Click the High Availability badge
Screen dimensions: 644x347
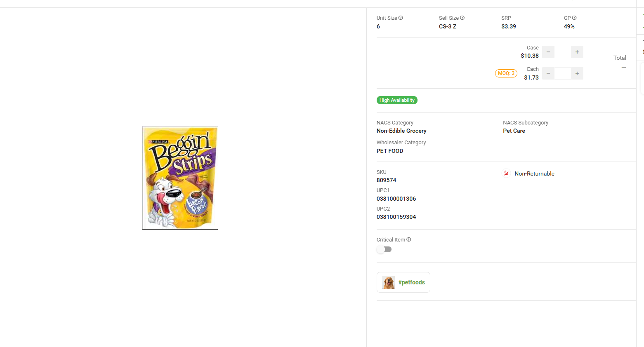[397, 100]
